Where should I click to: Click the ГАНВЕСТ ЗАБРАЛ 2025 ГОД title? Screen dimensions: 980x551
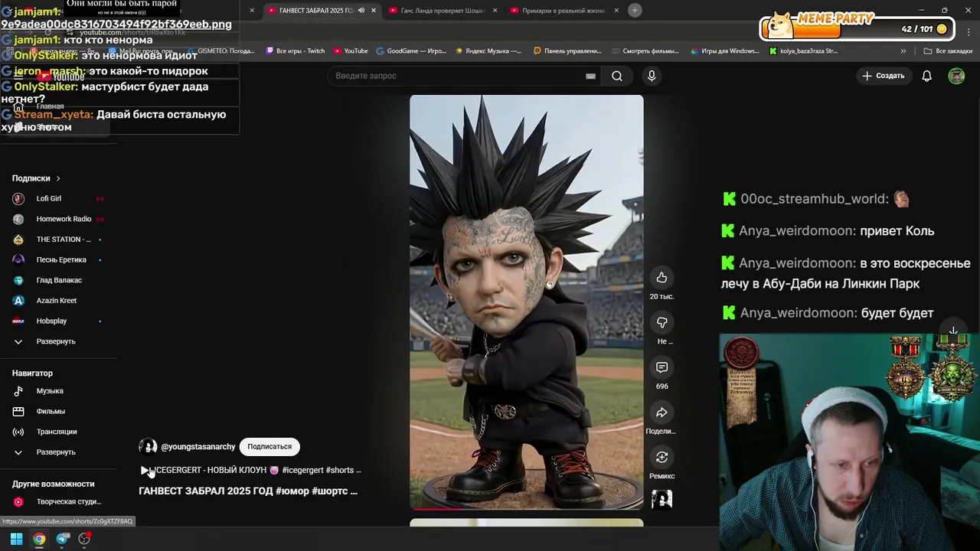[247, 491]
